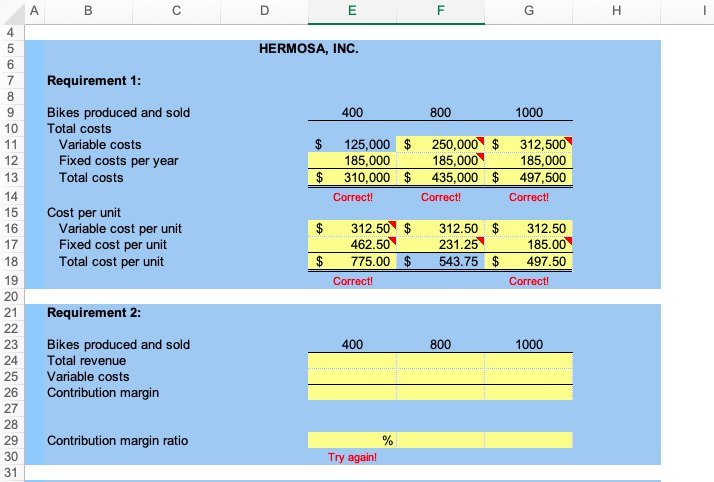Select variable cost per unit for 400 bikes
Screen dimensions: 714x482
(352, 228)
